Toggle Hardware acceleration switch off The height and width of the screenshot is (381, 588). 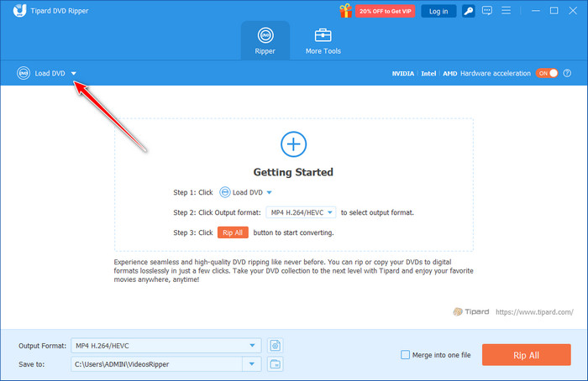(547, 73)
